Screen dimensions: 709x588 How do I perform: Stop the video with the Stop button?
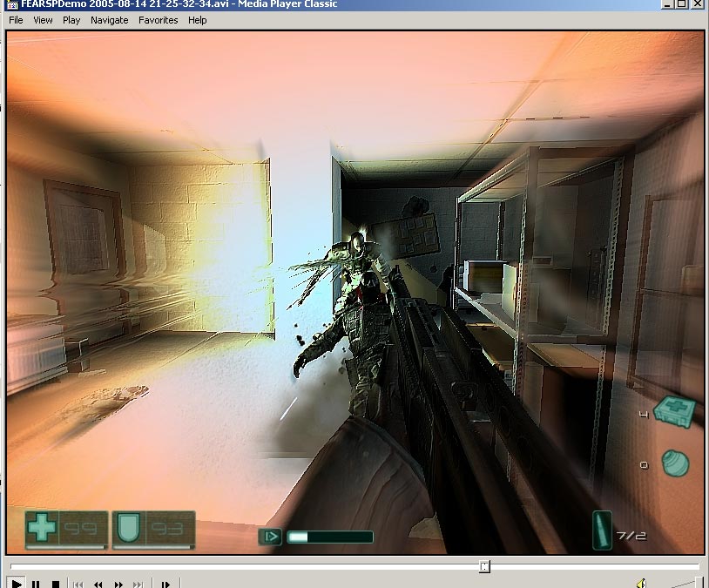(55, 584)
